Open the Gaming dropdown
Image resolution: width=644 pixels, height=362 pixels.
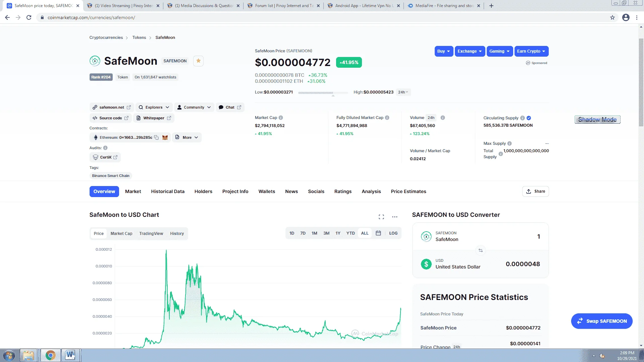tap(499, 51)
